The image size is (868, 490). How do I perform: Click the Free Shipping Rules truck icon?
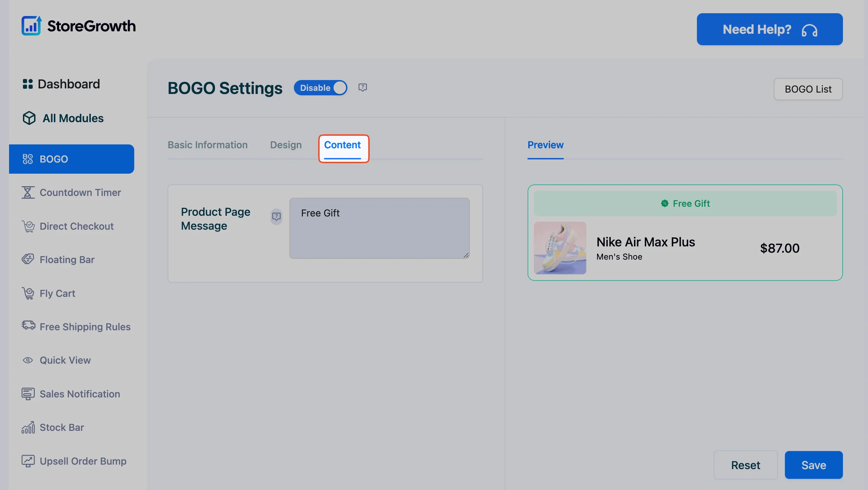[28, 326]
